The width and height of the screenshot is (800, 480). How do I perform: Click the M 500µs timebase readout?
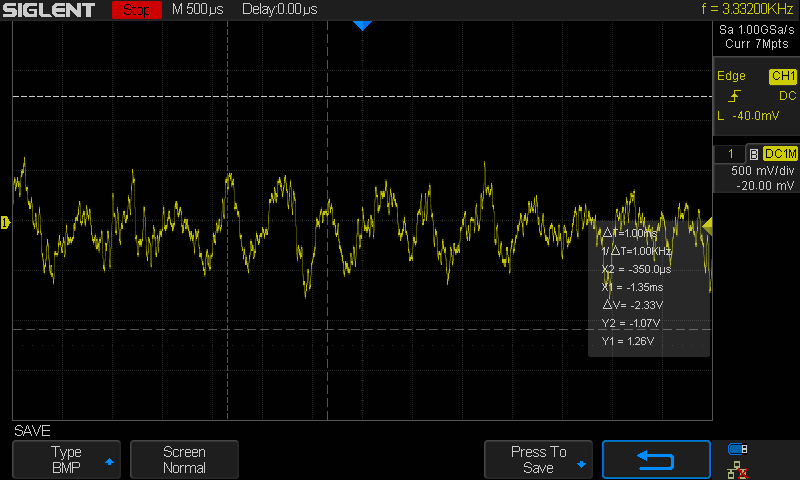coord(197,9)
